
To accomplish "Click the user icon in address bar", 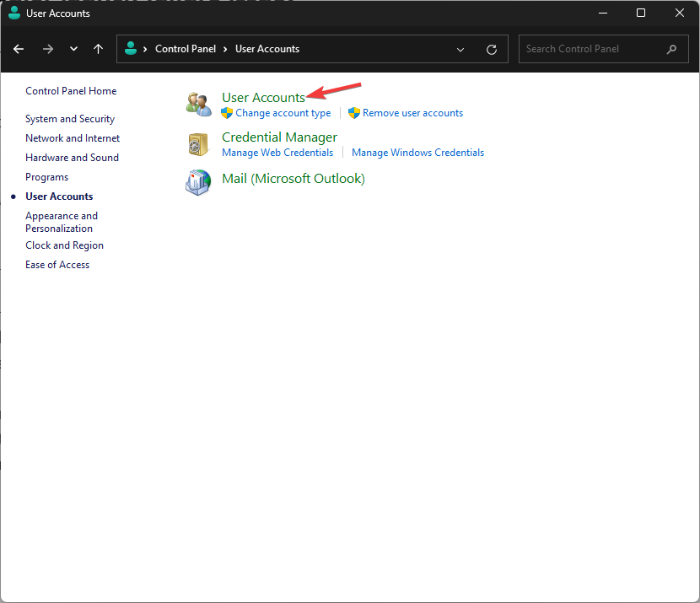I will (131, 49).
